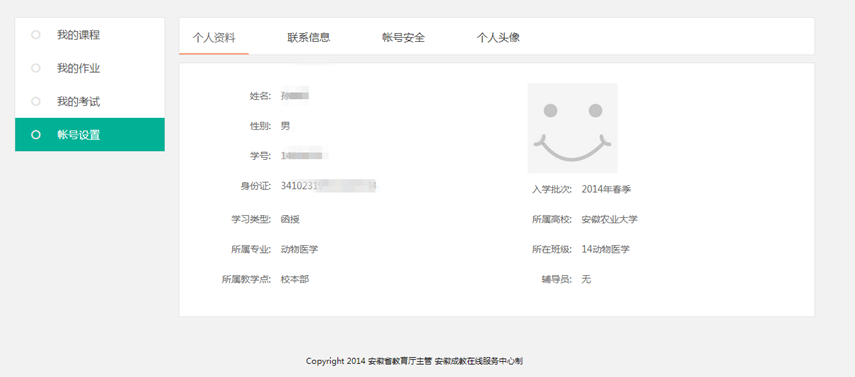Click the 所在班级 value 14动物医学
Image resolution: width=855 pixels, height=377 pixels.
click(605, 249)
